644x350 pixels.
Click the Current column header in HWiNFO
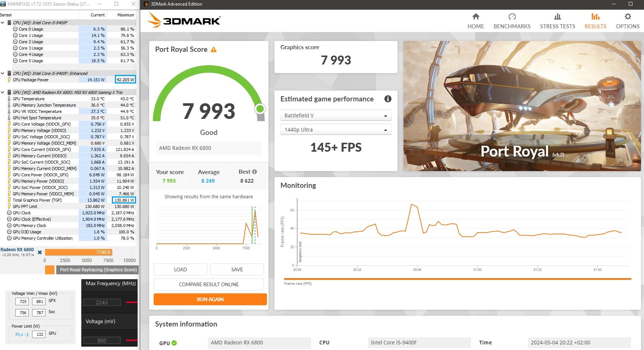click(92, 15)
